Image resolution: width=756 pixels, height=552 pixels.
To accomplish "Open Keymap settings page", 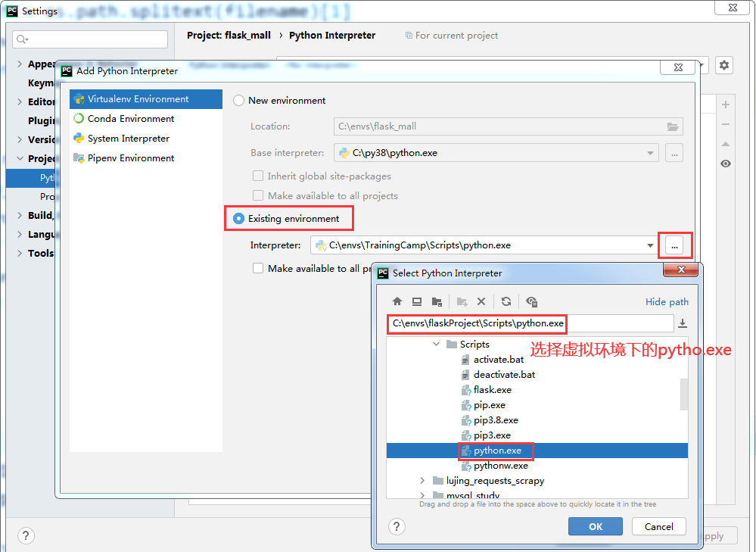I will 41,83.
